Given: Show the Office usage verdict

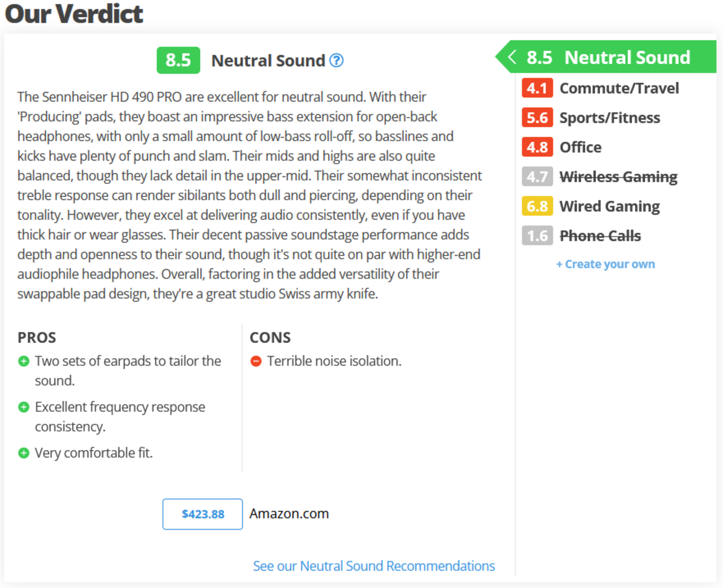Looking at the screenshot, I should pyautogui.click(x=580, y=147).
